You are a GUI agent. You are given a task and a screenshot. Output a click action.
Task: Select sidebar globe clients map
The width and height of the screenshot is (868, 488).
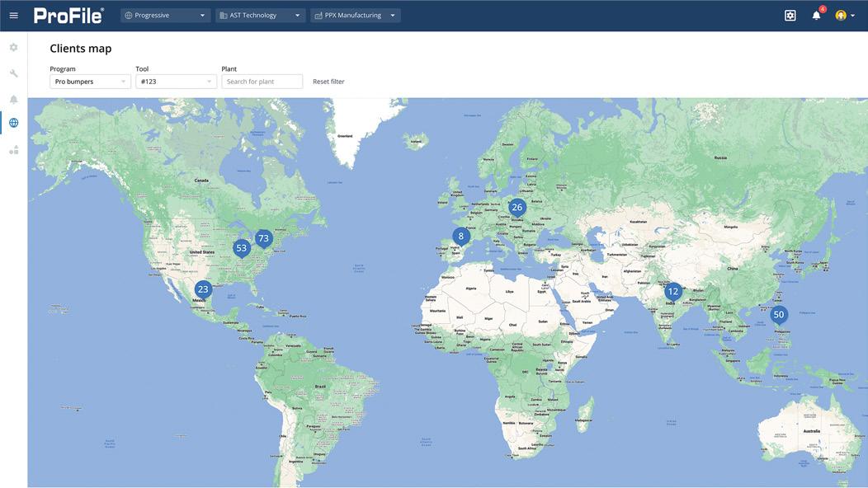tap(14, 123)
